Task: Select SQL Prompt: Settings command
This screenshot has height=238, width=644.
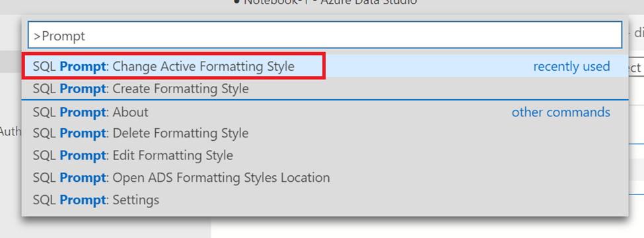Action: click(x=325, y=200)
